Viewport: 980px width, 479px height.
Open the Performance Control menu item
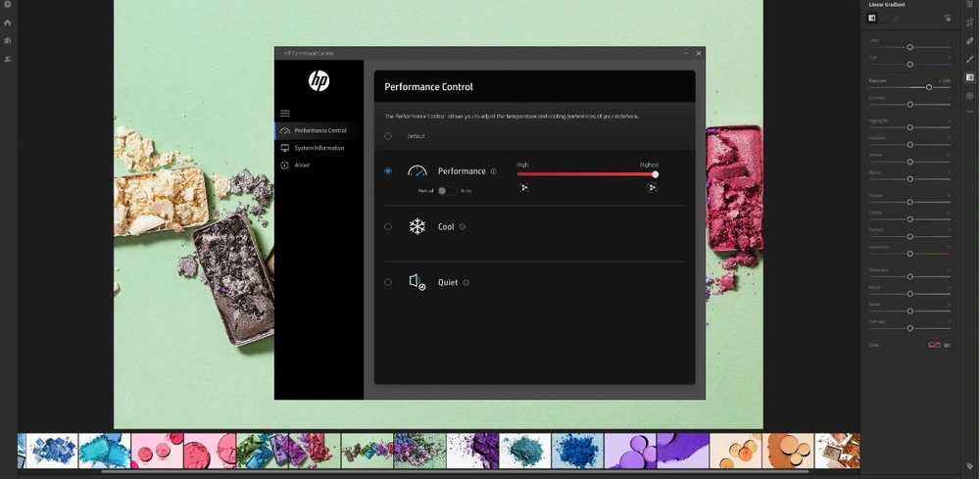[x=319, y=130]
